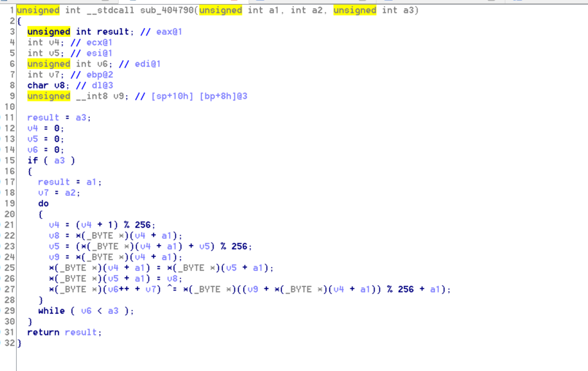Click the 'ebp@2' register comment

[x=100, y=75]
